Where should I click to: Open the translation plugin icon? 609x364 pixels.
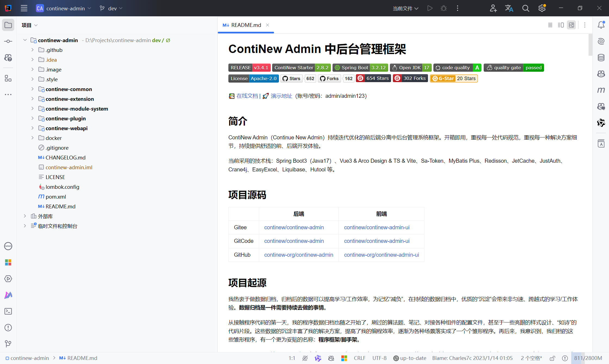[509, 8]
